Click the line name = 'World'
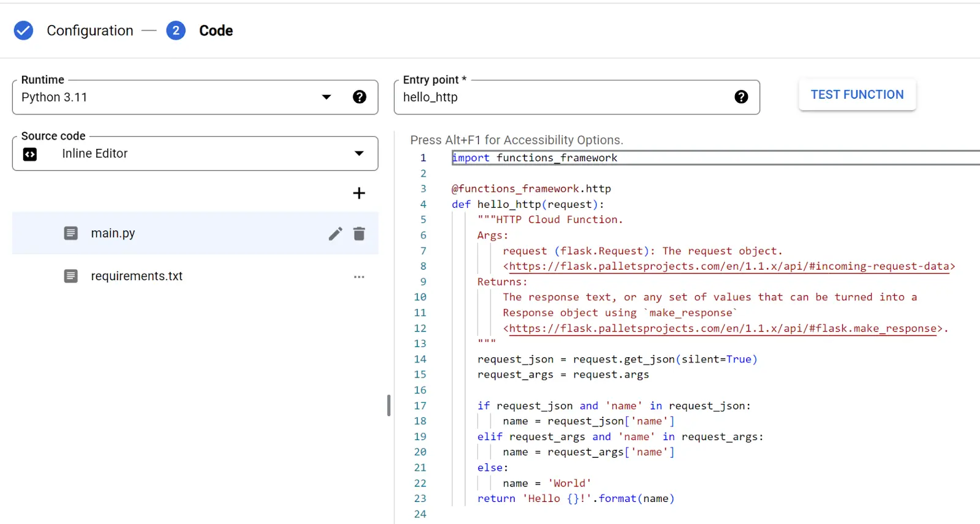The width and height of the screenshot is (980, 524). 547,483
